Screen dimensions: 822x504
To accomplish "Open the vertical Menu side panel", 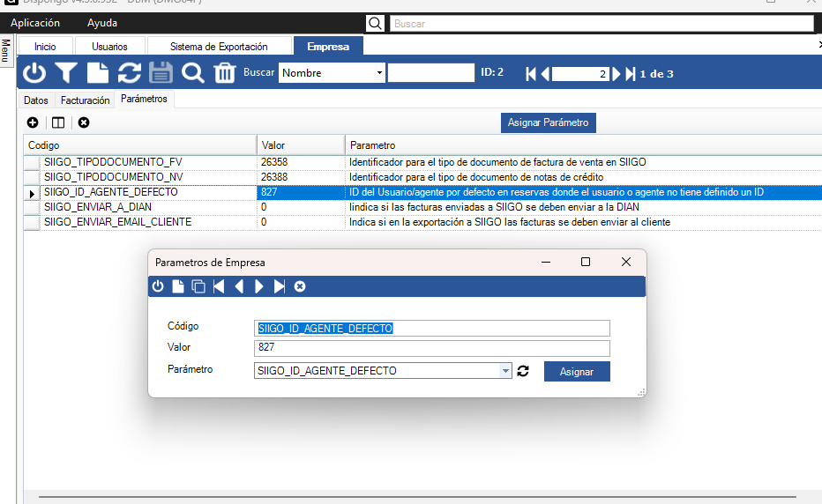I will tap(6, 51).
